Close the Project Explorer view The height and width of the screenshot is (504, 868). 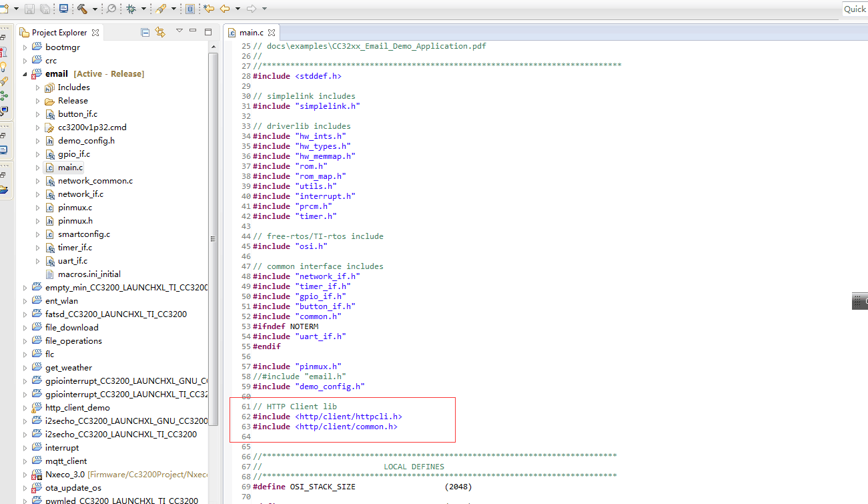[95, 32]
